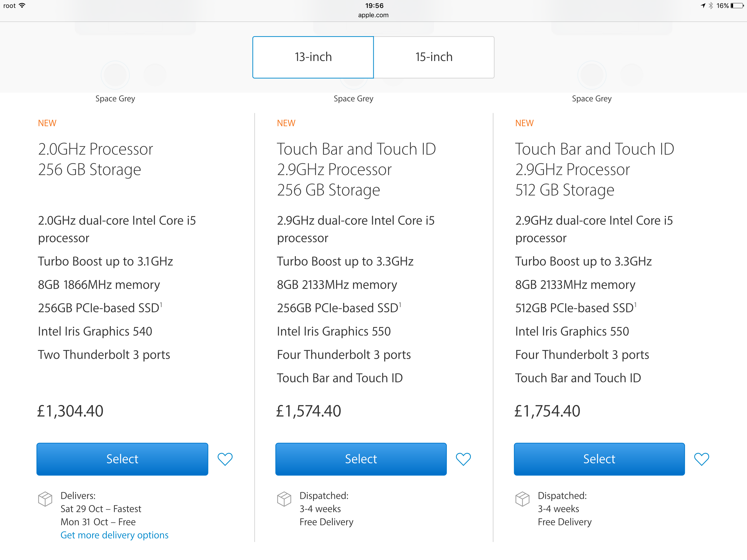Favourite the 2.0GHz 256 GB model with heart
This screenshot has height=560, width=747.
click(225, 459)
